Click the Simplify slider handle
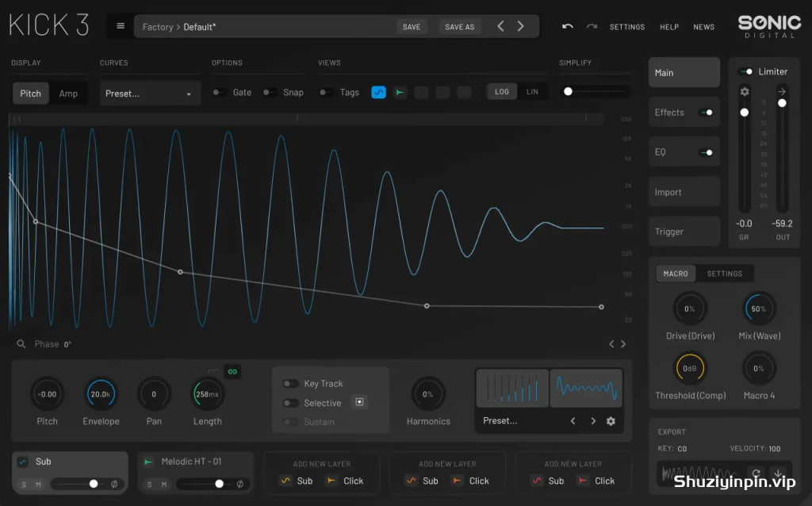The width and height of the screenshot is (812, 506). [x=568, y=92]
